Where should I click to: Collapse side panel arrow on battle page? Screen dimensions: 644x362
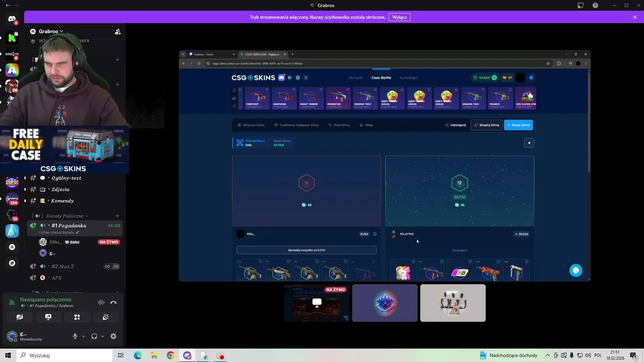[529, 143]
